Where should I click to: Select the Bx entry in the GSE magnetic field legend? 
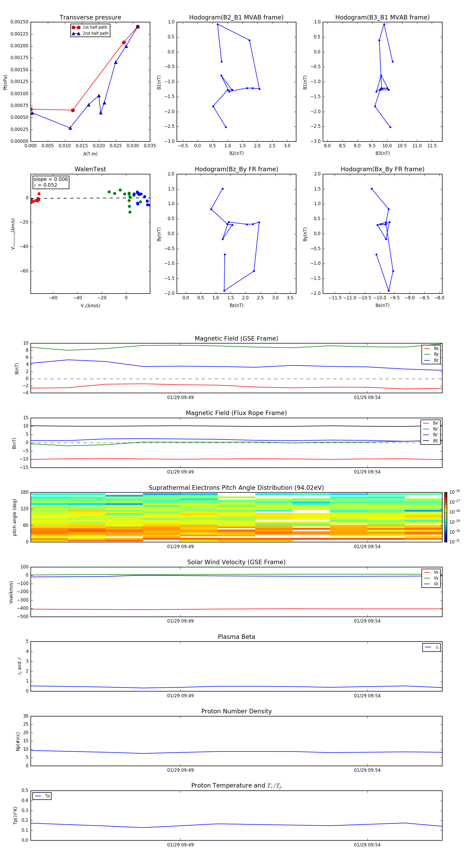(431, 349)
